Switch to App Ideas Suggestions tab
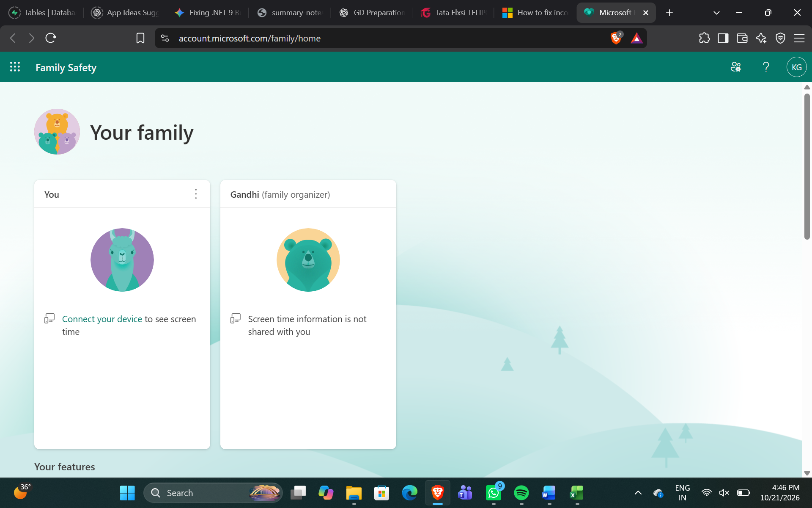The height and width of the screenshot is (508, 812). tap(125, 13)
